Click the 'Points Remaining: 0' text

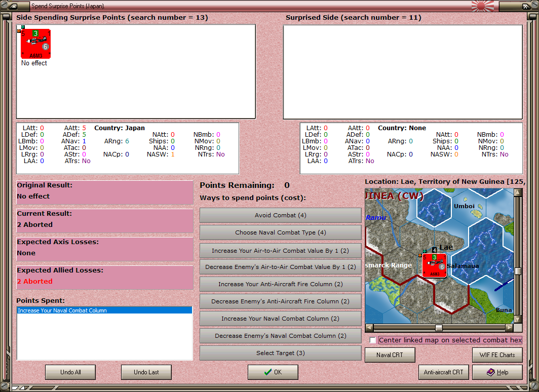[245, 185]
